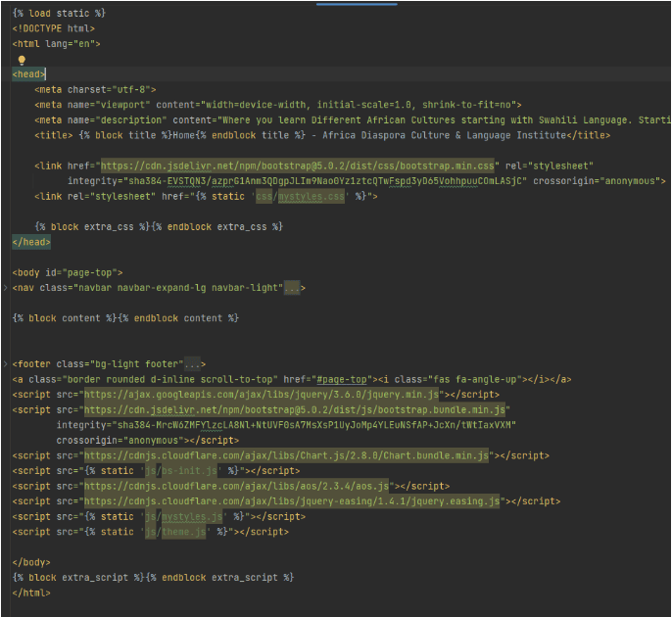Click the opening <head> tag
Screen dimensions: 672x617
click(28, 74)
